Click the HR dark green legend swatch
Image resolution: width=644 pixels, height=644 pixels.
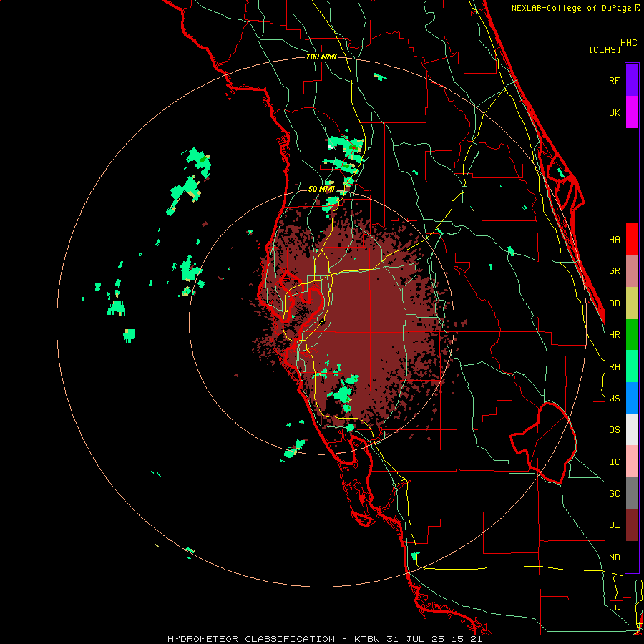[632, 334]
